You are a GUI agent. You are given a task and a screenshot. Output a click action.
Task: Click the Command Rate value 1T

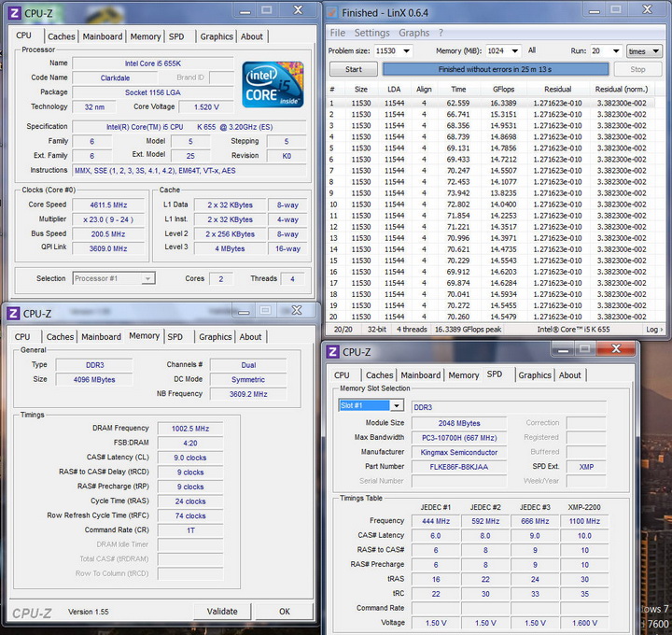pyautogui.click(x=190, y=530)
